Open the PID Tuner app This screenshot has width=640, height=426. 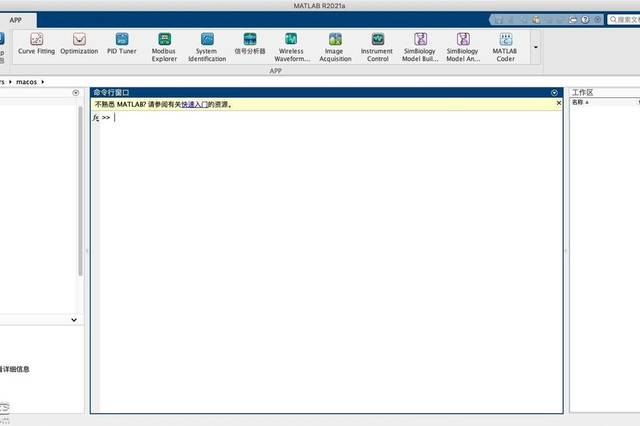coord(122,44)
